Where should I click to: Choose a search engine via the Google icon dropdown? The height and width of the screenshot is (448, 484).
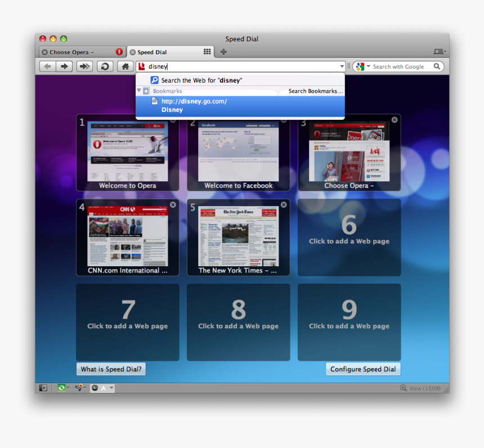[362, 66]
